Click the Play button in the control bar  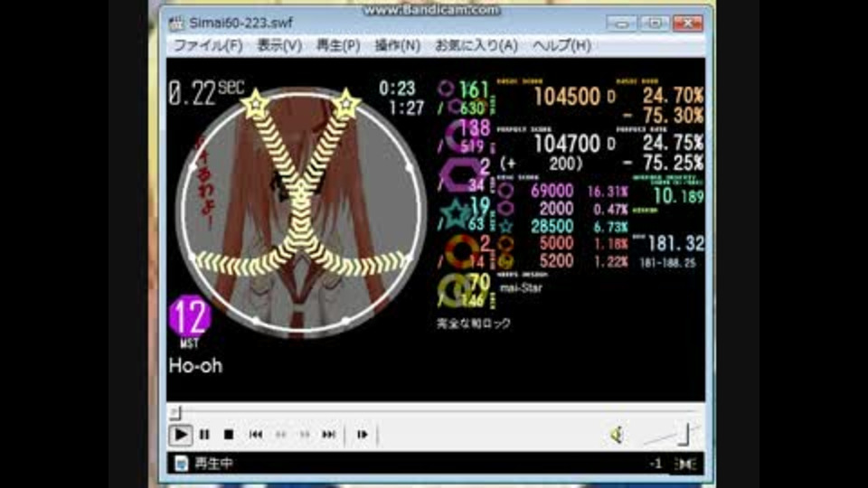coord(181,435)
